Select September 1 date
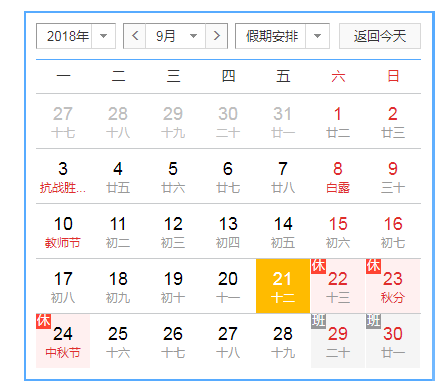Screen dimensions: 435x386 [x=338, y=121]
